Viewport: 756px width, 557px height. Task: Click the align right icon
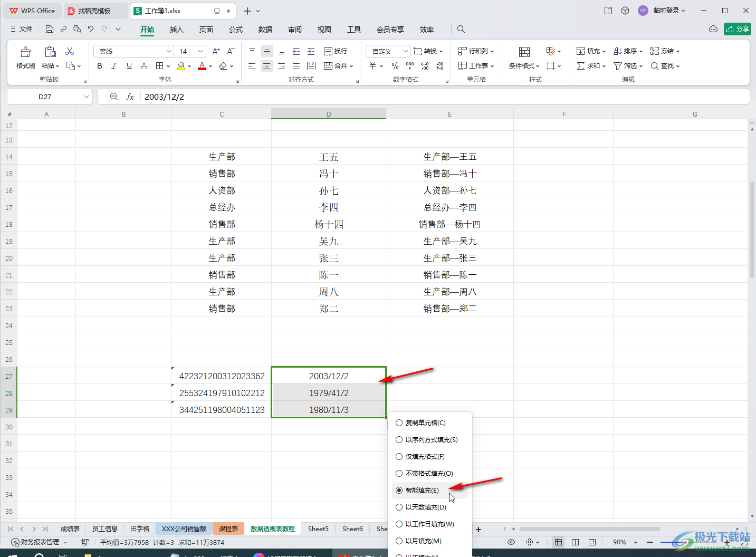[x=282, y=66]
